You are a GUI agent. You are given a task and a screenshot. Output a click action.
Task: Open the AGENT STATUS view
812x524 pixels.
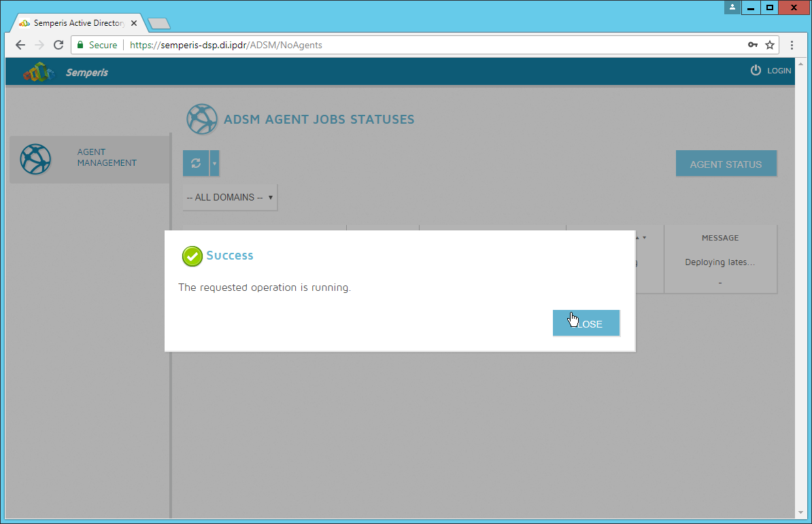point(726,164)
